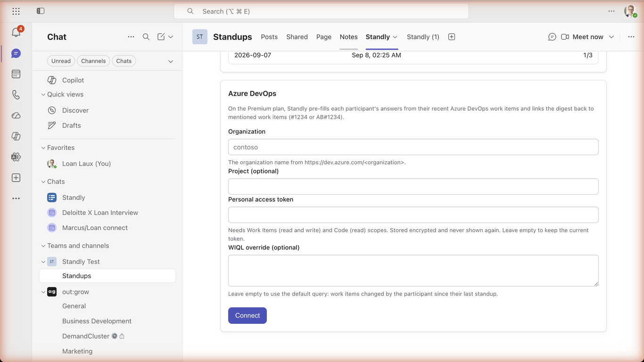Image resolution: width=644 pixels, height=362 pixels.
Task: Switch to Posts tab
Action: click(269, 37)
